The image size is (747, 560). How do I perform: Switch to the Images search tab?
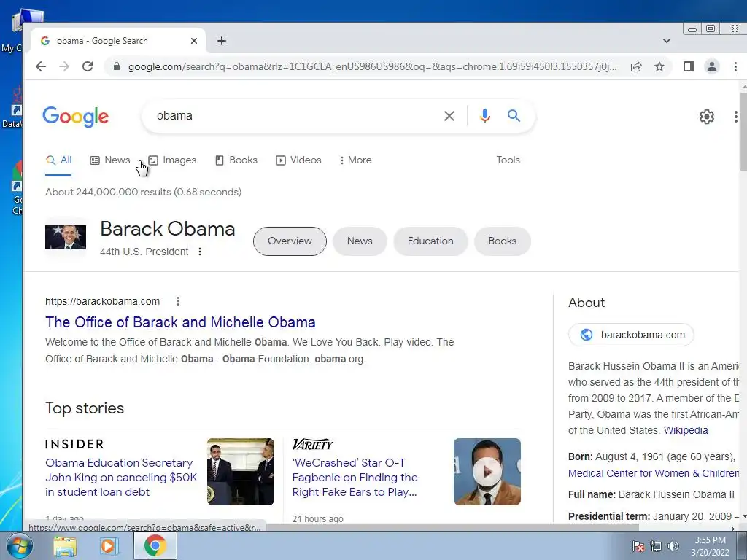(172, 160)
